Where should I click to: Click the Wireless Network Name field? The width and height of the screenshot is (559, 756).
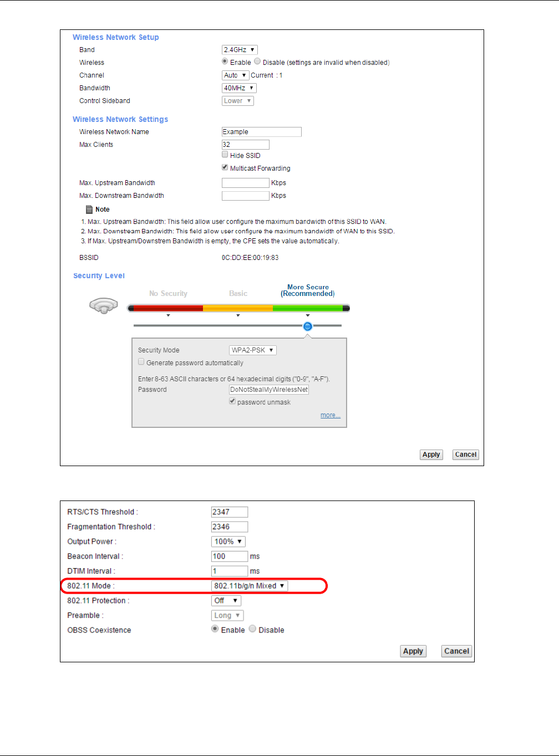point(262,132)
